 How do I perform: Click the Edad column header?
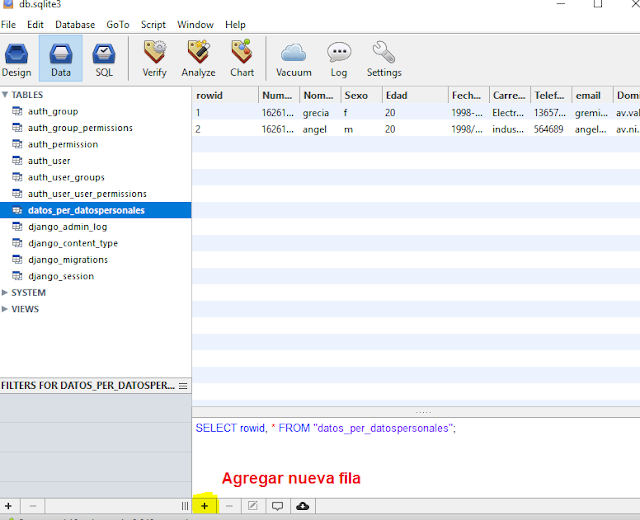click(x=415, y=95)
